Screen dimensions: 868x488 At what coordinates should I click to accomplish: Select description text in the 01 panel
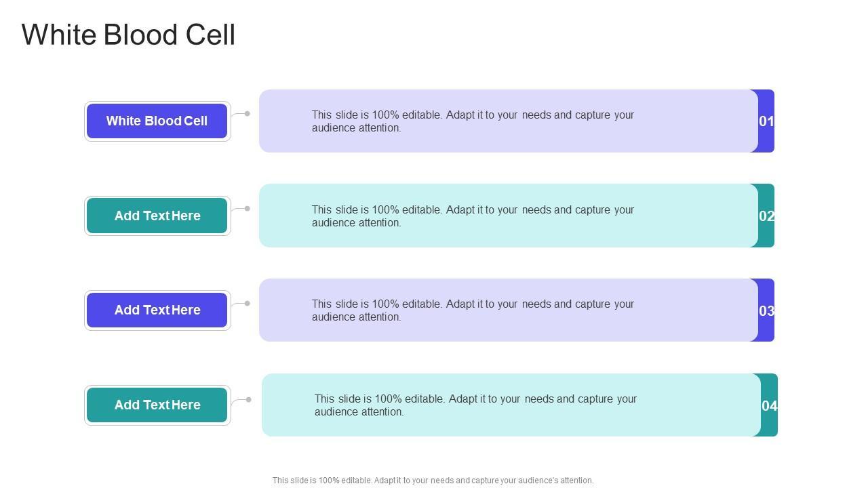[473, 121]
